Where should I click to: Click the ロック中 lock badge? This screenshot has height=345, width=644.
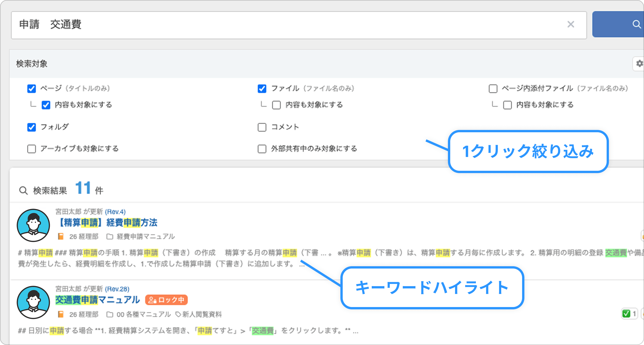click(166, 300)
